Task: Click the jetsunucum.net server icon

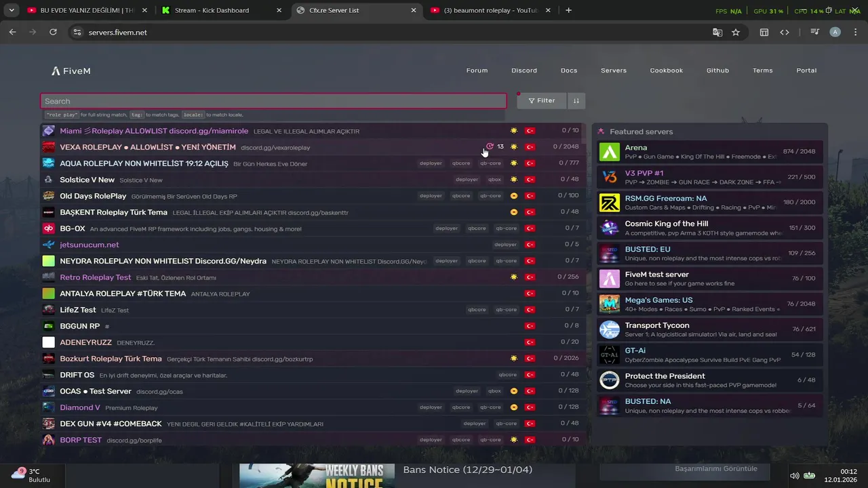Action: (x=49, y=245)
